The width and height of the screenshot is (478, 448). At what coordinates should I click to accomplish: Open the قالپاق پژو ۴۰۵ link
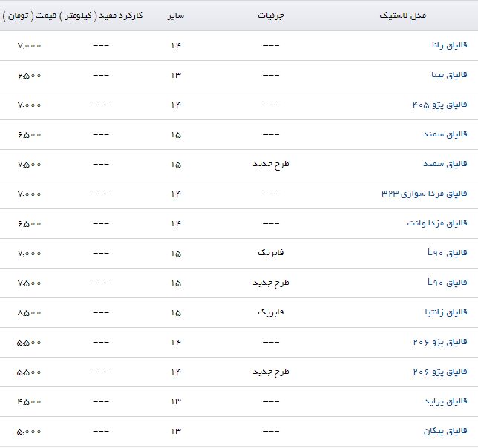pyautogui.click(x=440, y=105)
